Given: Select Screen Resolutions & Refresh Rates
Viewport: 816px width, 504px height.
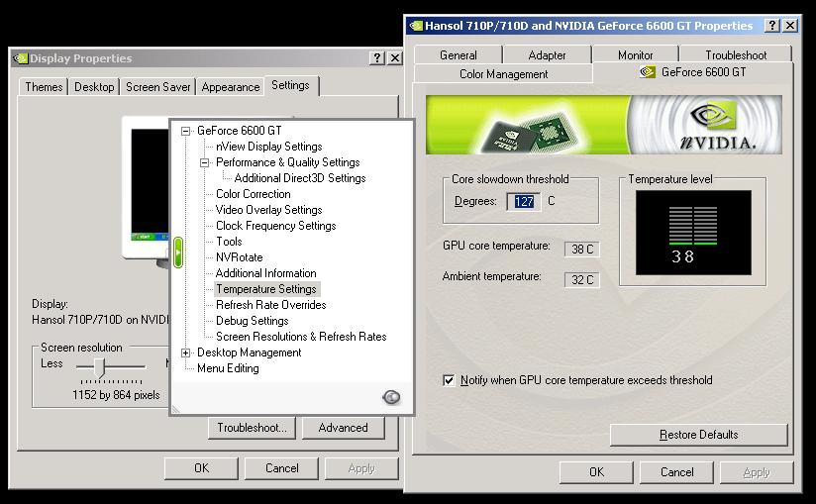Looking at the screenshot, I should pos(301,337).
